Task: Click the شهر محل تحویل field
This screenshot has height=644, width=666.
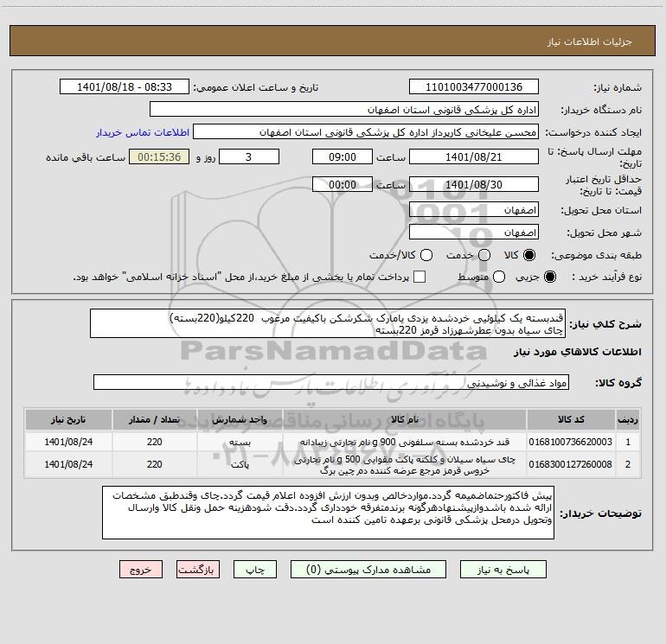Action: point(474,233)
